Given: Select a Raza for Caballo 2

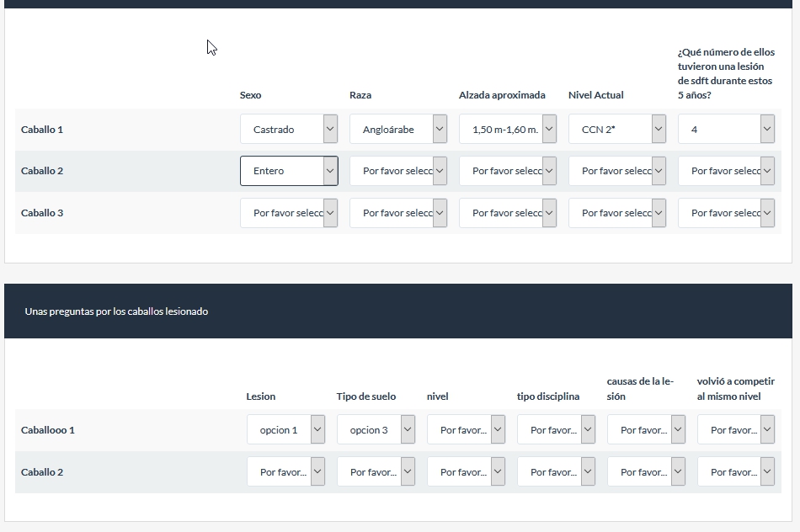Looking at the screenshot, I should tap(397, 171).
